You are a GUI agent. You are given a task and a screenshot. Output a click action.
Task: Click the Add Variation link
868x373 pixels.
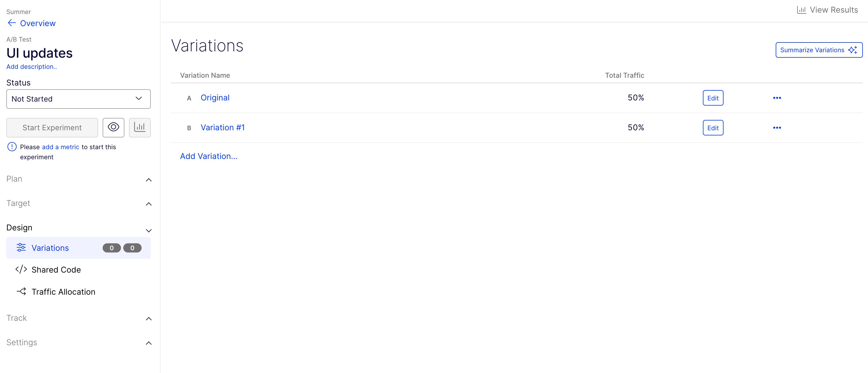[x=209, y=156]
